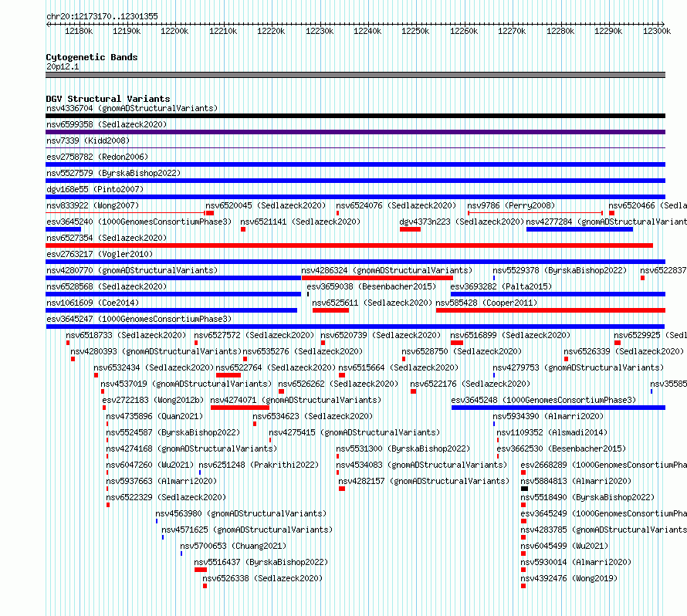
Task: Click esv3645247 (1000GenomesConsortiumPhase3) label
Action: point(139,319)
